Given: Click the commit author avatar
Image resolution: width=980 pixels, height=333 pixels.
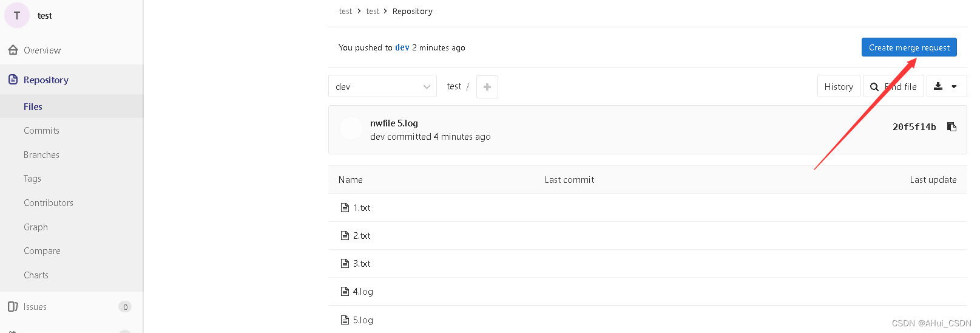Looking at the screenshot, I should tap(351, 129).
